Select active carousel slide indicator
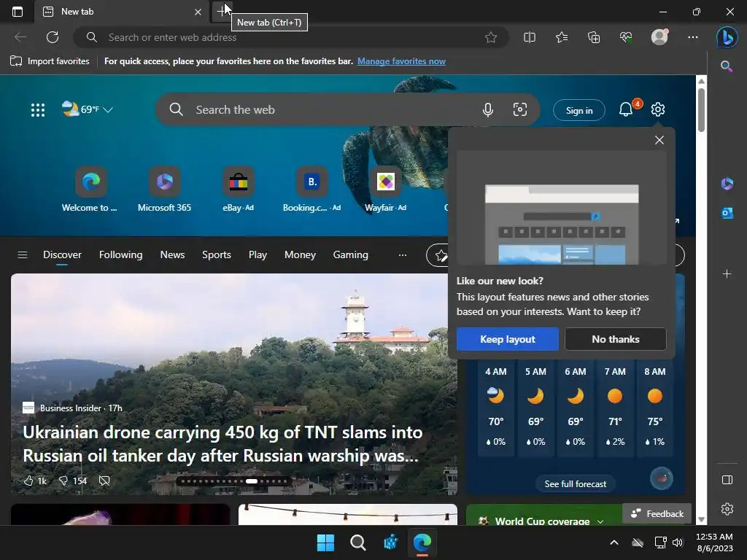Image resolution: width=747 pixels, height=560 pixels. (x=252, y=481)
